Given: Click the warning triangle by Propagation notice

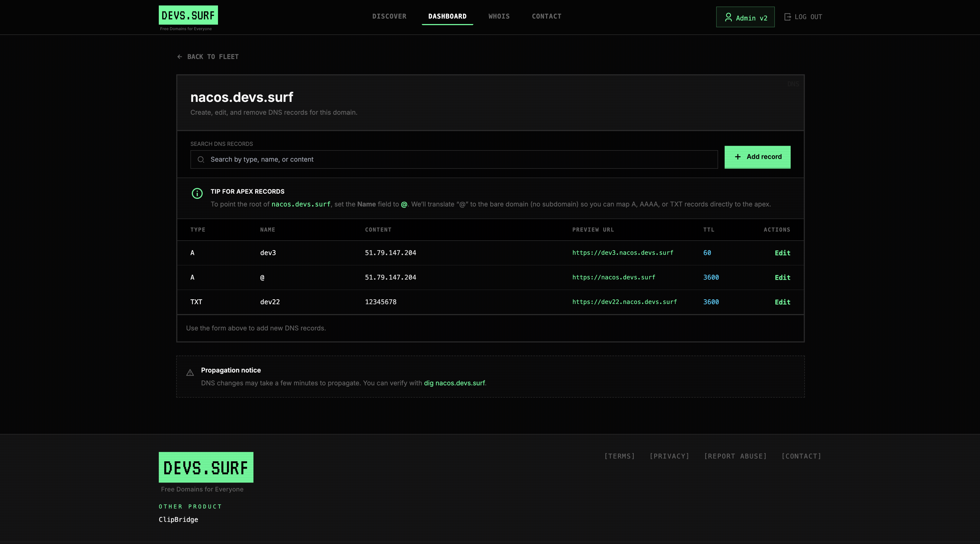Looking at the screenshot, I should [x=190, y=373].
